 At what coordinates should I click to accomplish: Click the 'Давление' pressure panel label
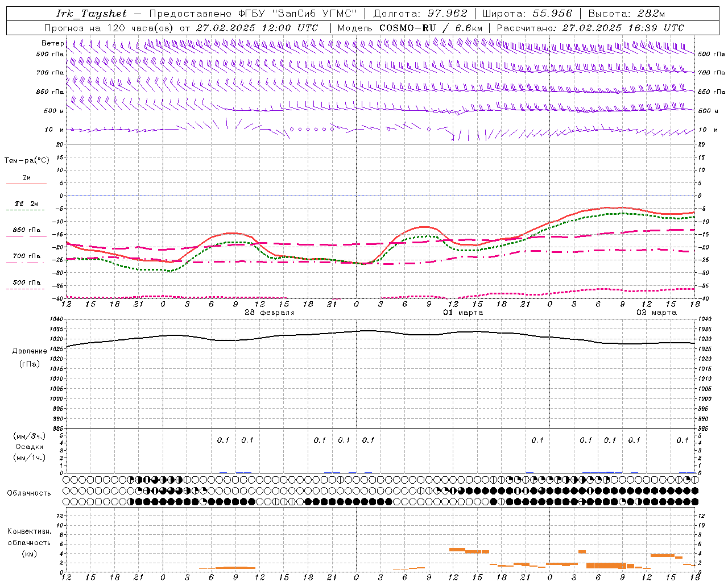click(30, 351)
